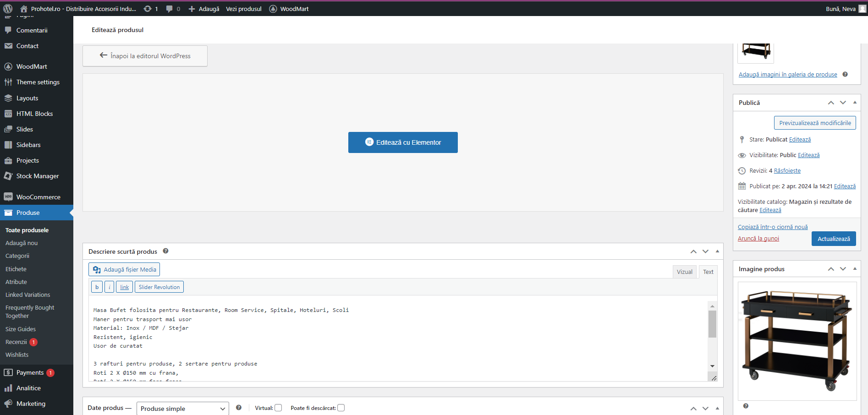868x415 pixels.
Task: Click Adaugă fișier Media button
Action: [124, 269]
